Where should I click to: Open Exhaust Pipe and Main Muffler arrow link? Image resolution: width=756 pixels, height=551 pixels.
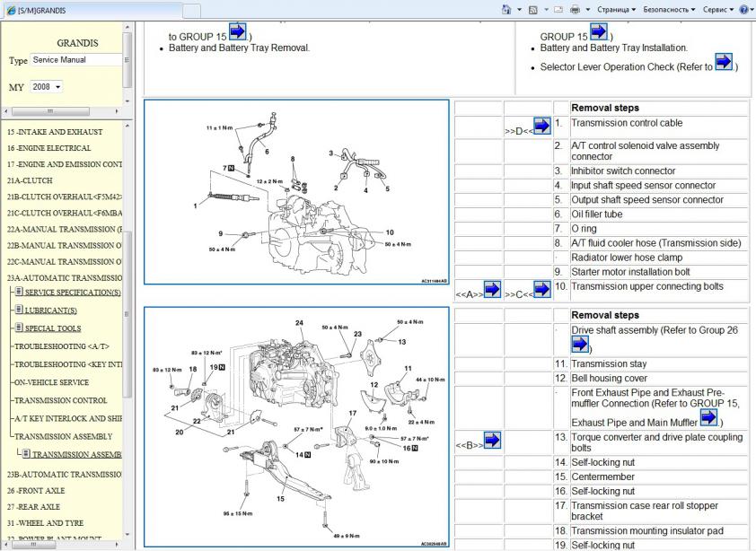coord(708,417)
